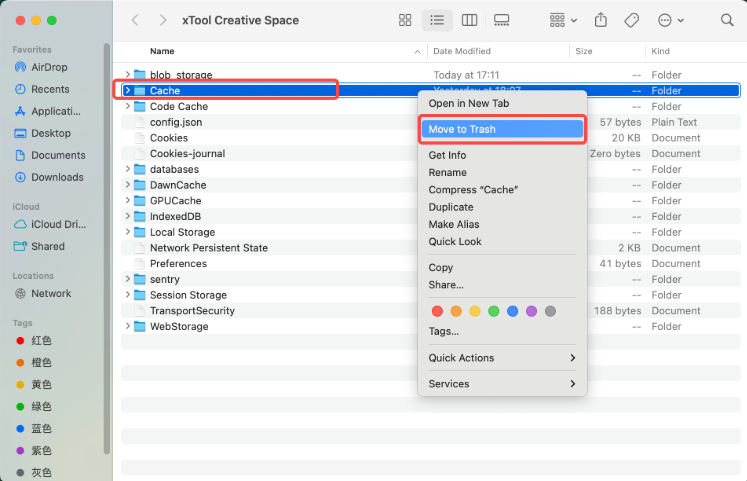Image resolution: width=747 pixels, height=481 pixels.
Task: Open iCloud Drive in the sidebar
Action: click(x=50, y=224)
